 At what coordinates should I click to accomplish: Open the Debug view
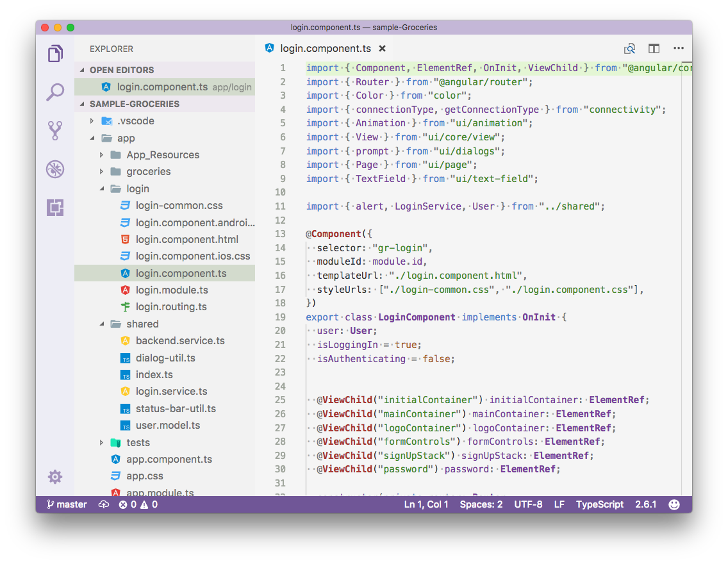[55, 169]
